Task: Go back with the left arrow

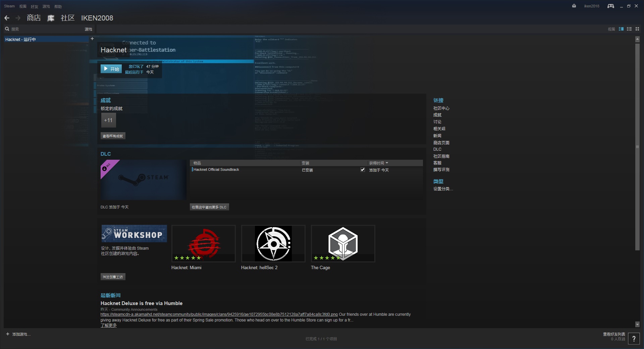Action: tap(7, 18)
